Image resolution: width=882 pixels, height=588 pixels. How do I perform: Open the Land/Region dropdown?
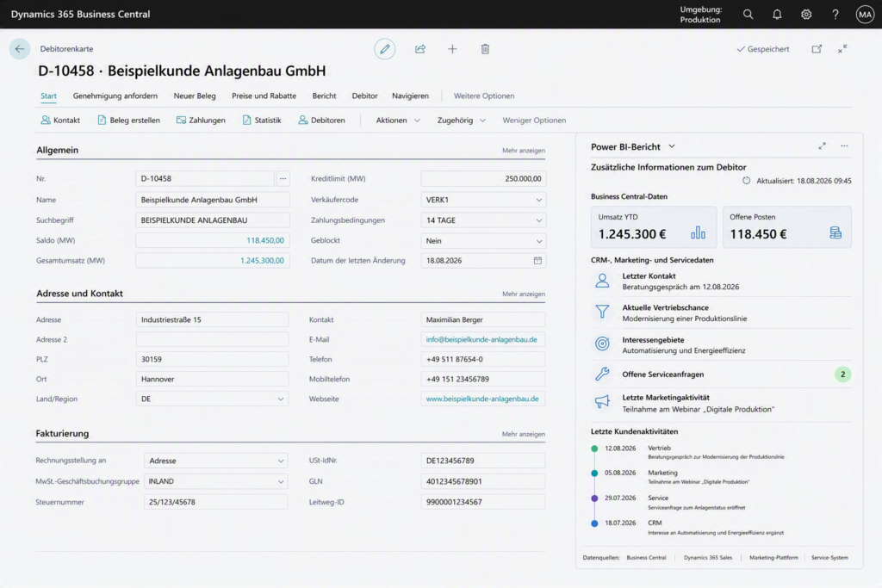(x=280, y=399)
